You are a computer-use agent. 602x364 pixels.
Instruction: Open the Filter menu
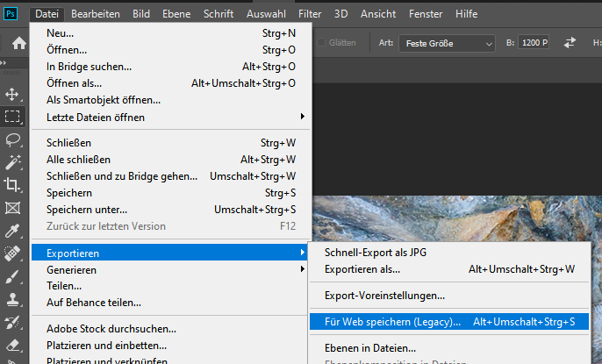[x=310, y=14]
